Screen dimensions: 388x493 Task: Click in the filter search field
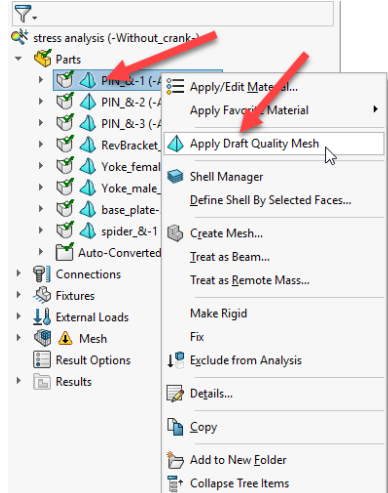point(185,13)
